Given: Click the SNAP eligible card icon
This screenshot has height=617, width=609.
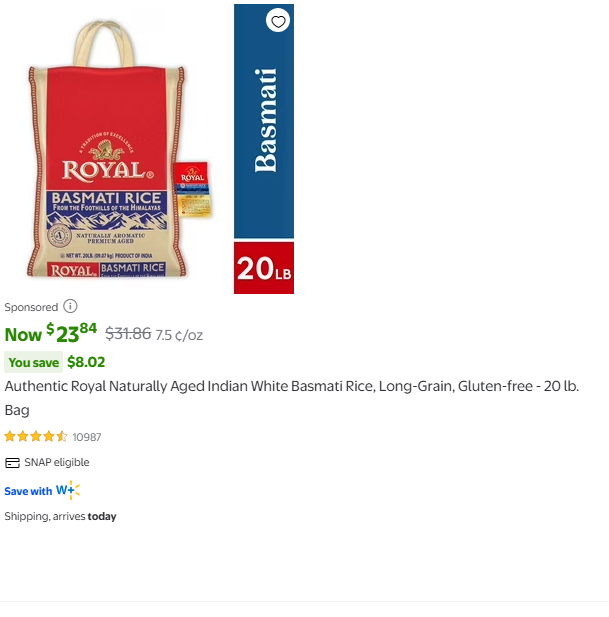Looking at the screenshot, I should pos(12,463).
